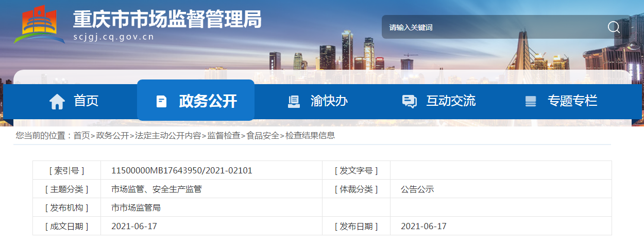Click the search magnifier icon
644x240 pixels.
tap(613, 27)
